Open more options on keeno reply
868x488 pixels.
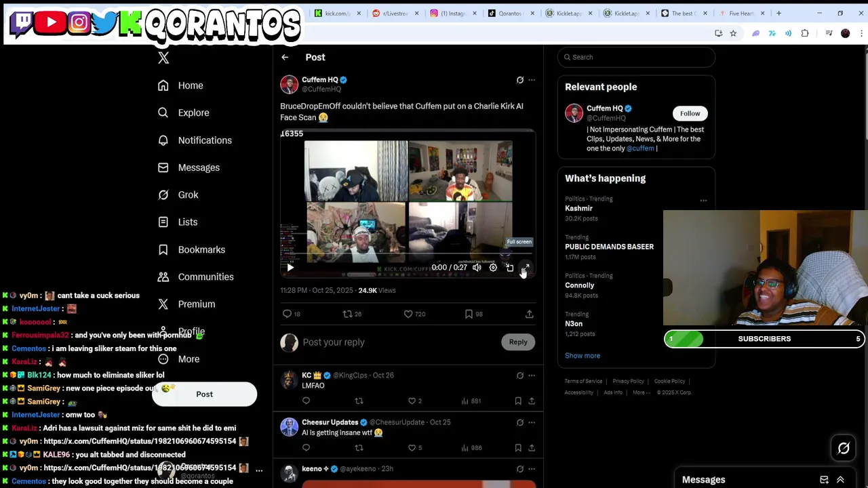(532, 468)
